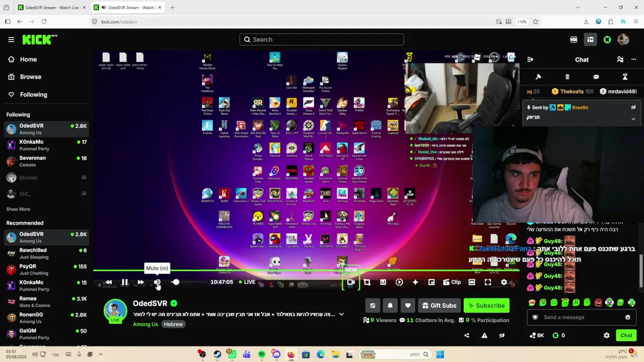
Task: Share the stream via share icon
Action: (466, 335)
